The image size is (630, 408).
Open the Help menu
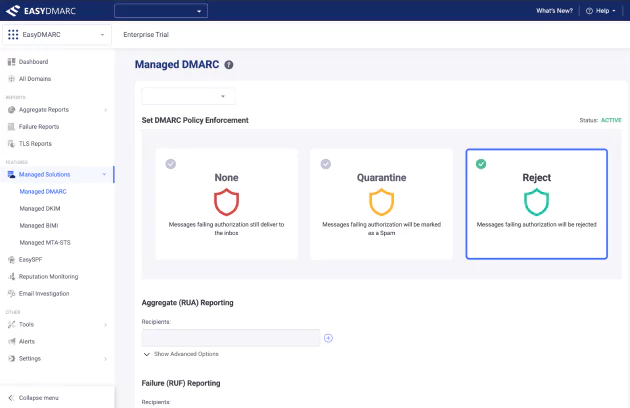(x=601, y=11)
